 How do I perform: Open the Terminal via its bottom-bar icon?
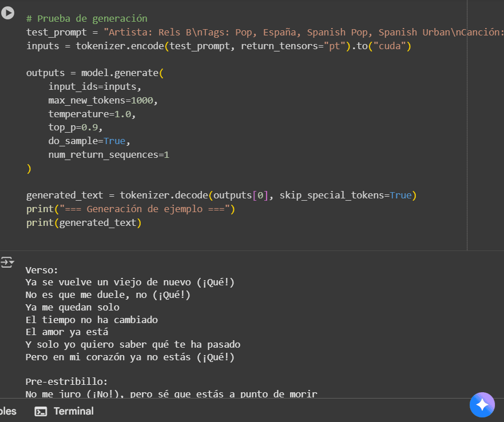point(40,411)
